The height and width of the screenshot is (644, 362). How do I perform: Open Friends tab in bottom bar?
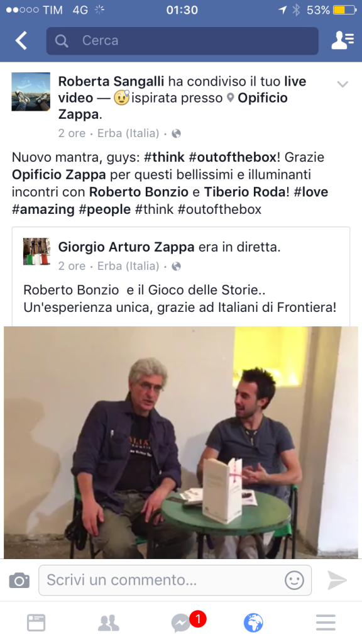coord(109,623)
